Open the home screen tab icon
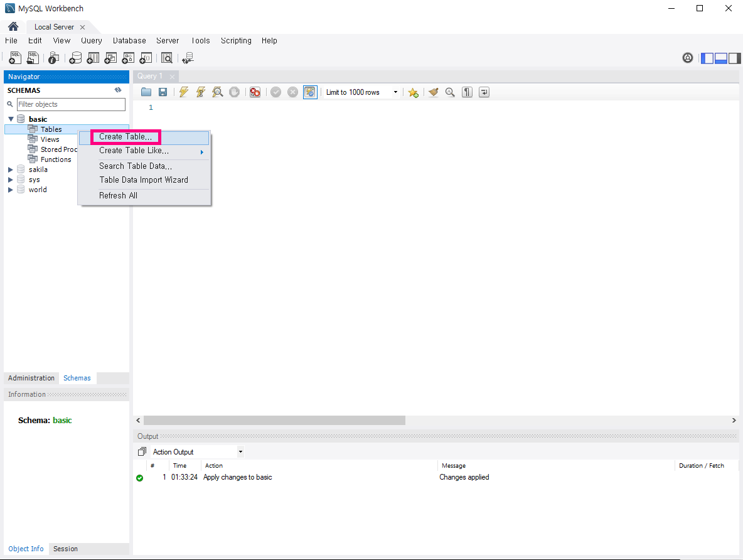The width and height of the screenshot is (743, 560). (x=13, y=26)
